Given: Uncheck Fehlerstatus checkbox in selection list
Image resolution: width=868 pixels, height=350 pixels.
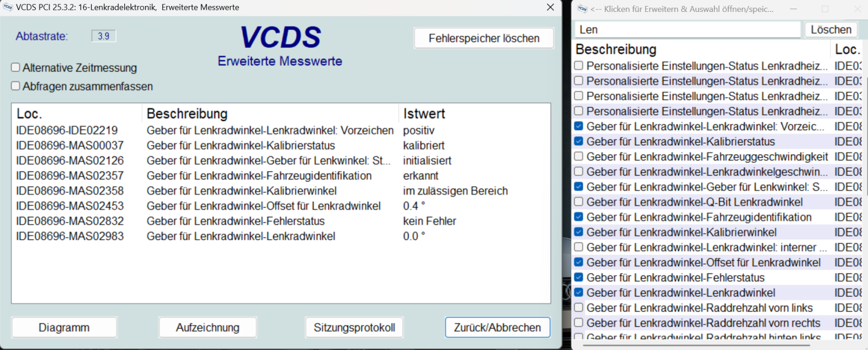Looking at the screenshot, I should (x=579, y=277).
